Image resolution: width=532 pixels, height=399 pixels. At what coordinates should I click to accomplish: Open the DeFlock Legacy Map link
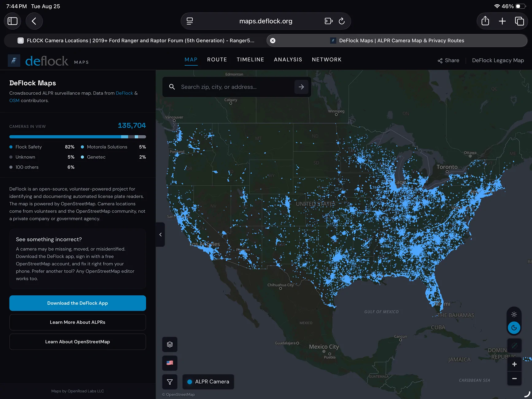click(x=498, y=60)
